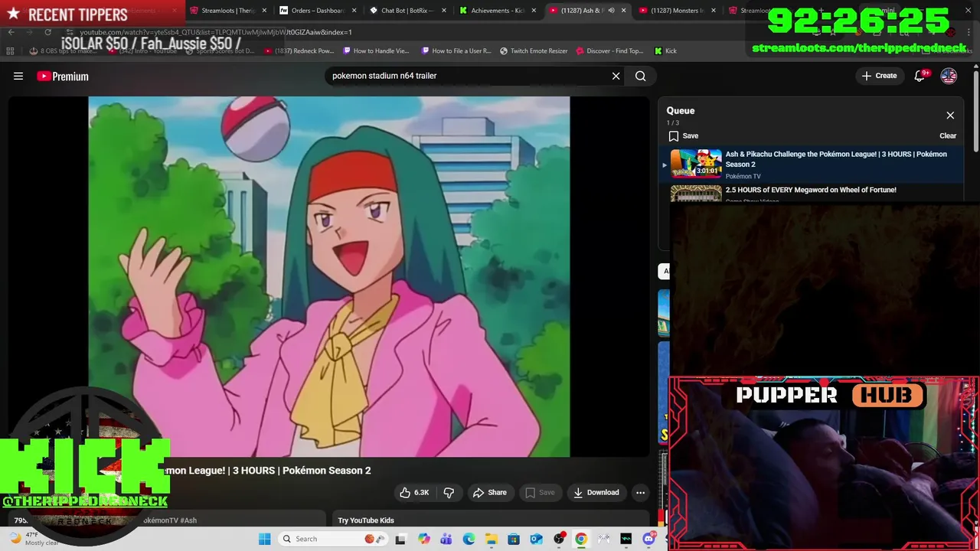The width and height of the screenshot is (980, 551).
Task: Open Task View from the taskbar
Action: pos(400,539)
